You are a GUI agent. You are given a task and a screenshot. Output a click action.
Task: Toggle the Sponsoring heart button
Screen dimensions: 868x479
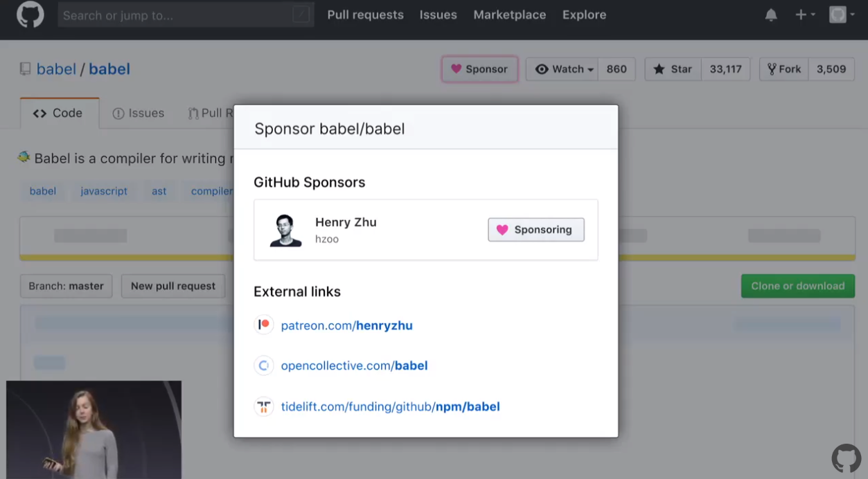coord(536,230)
